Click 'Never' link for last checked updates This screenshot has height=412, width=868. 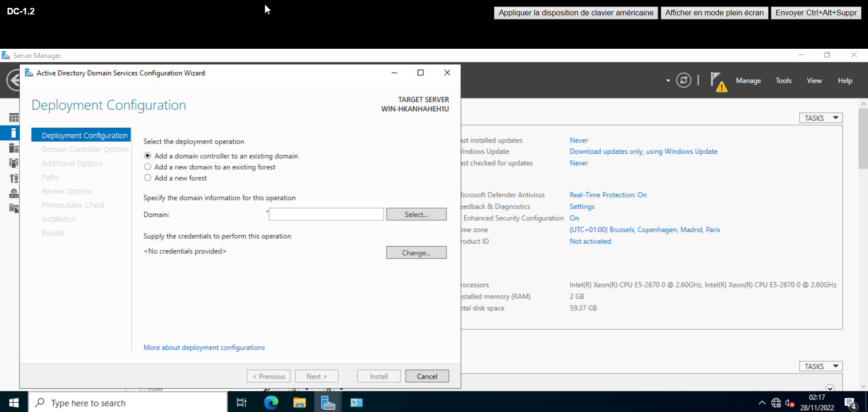click(x=579, y=163)
